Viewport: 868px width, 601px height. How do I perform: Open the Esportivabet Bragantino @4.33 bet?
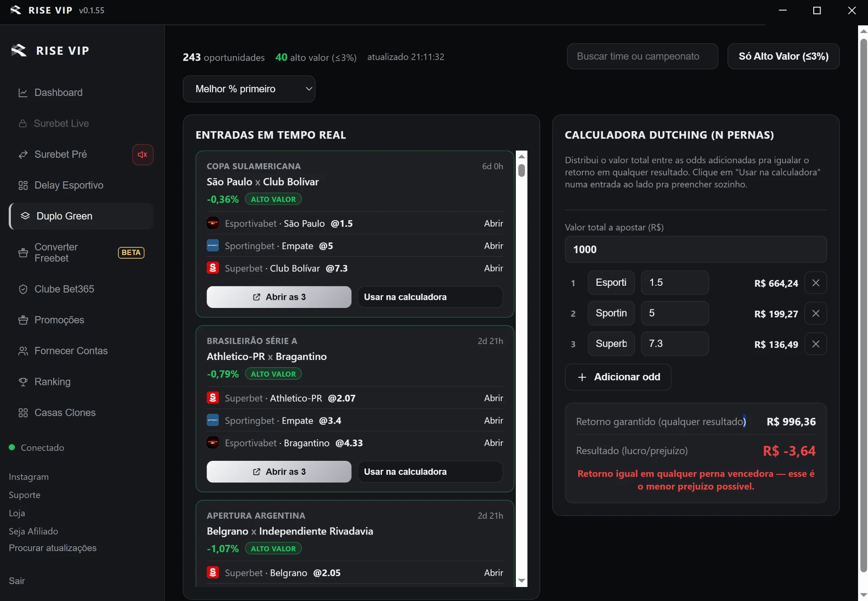[493, 443]
